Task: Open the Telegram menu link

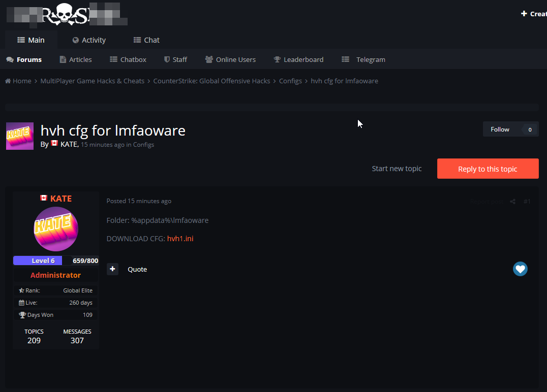Action: [x=363, y=59]
